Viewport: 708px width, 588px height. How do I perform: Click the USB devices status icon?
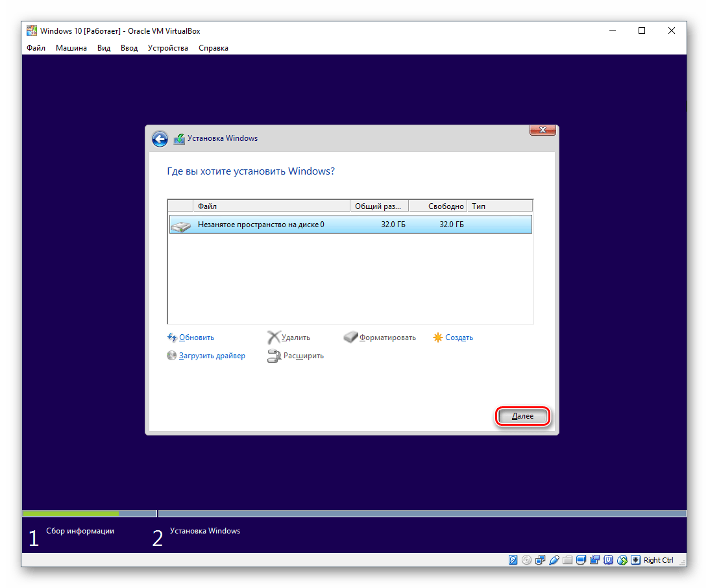point(554,560)
